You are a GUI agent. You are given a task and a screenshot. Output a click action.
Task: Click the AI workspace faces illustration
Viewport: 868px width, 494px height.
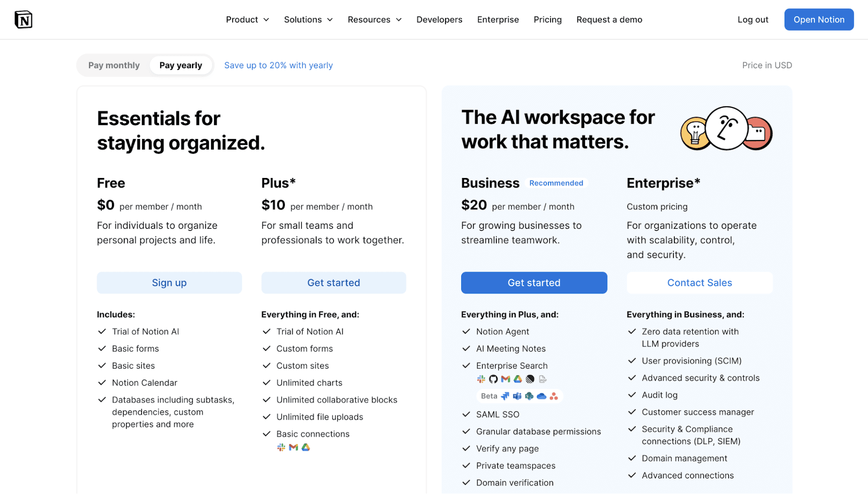pyautogui.click(x=726, y=129)
